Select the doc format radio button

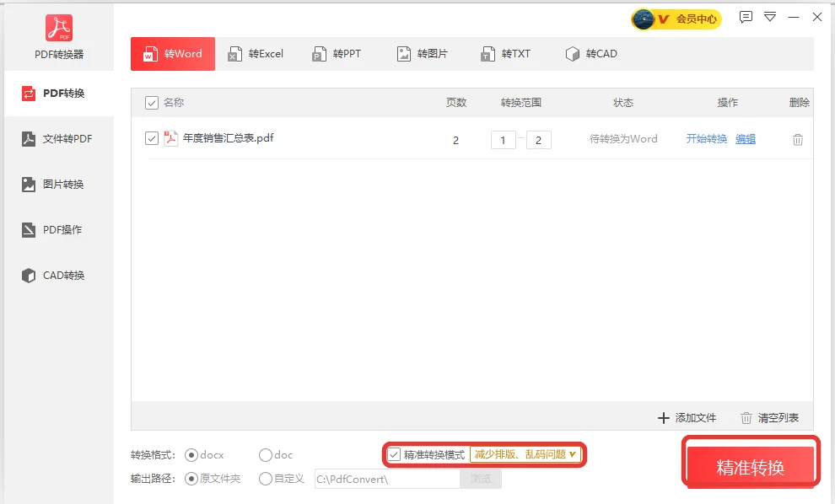[265, 455]
